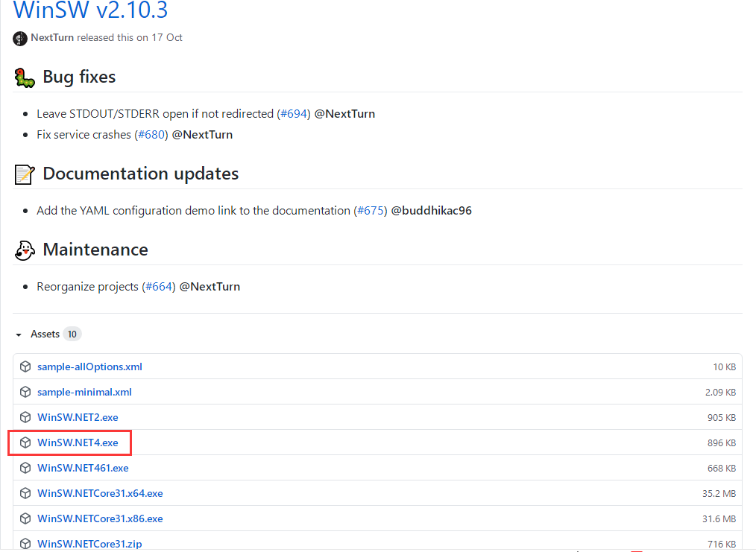Click the 31.6 MB file size

click(719, 518)
